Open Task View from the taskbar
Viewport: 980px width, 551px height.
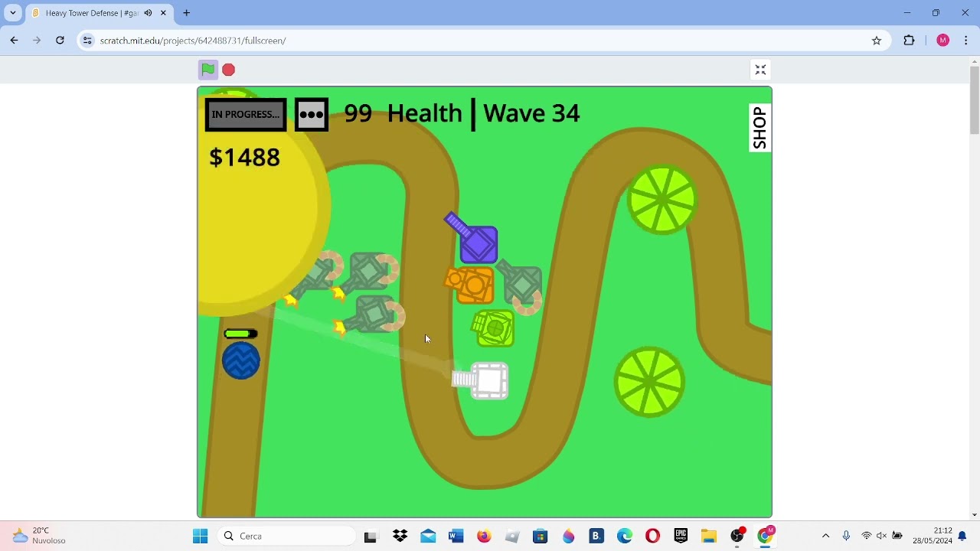[370, 536]
